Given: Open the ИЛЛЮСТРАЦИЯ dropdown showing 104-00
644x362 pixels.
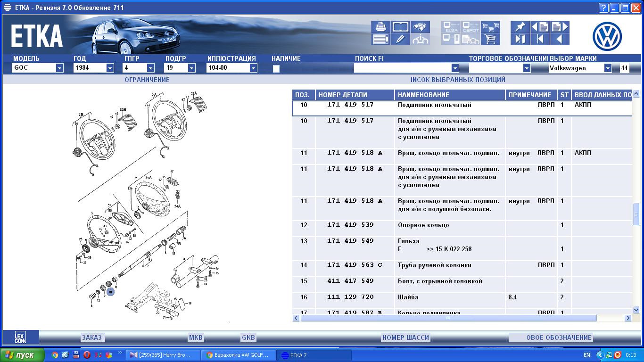Looking at the screenshot, I should pyautogui.click(x=253, y=68).
